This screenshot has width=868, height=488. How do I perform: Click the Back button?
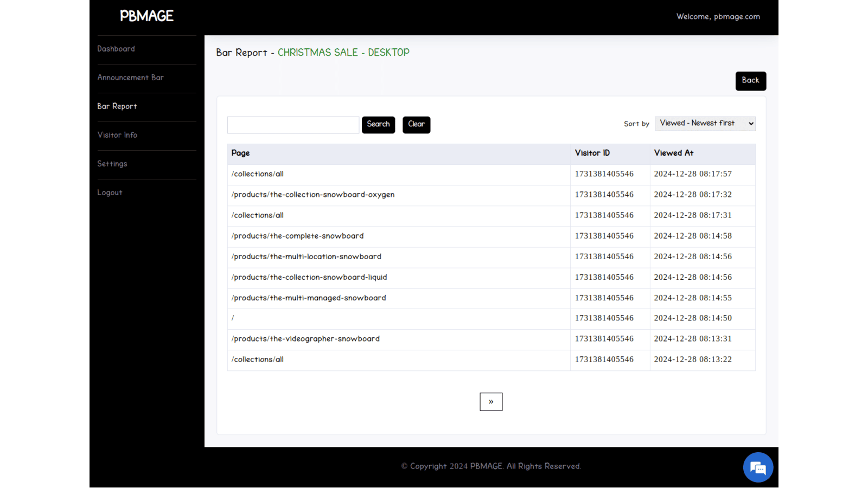coord(750,81)
